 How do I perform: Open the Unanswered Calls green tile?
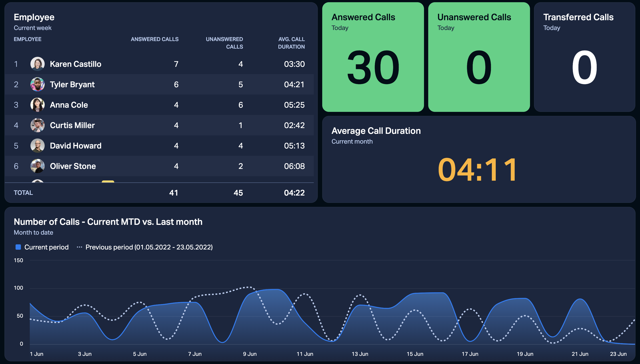click(479, 57)
